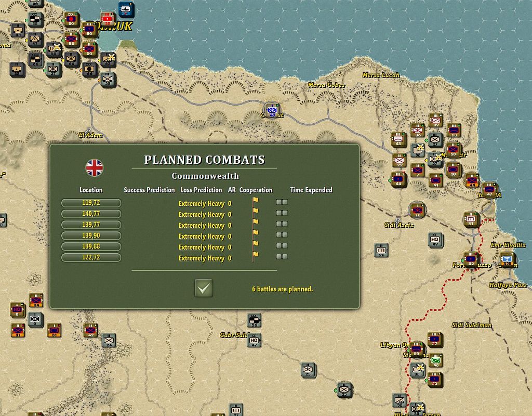Select the red unit 35 at Tobruk
Viewport: 532px width, 416px height.
108,19
